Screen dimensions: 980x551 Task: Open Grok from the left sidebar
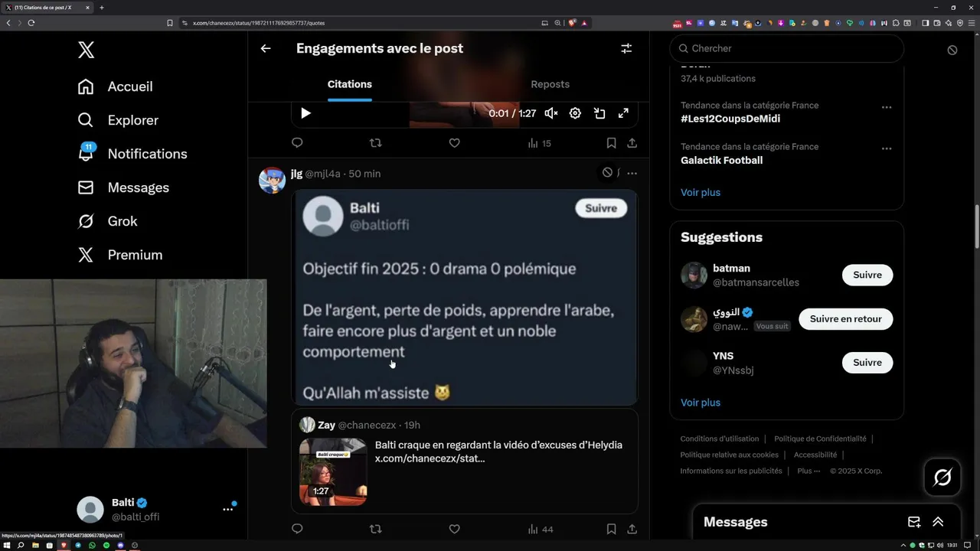coord(107,221)
